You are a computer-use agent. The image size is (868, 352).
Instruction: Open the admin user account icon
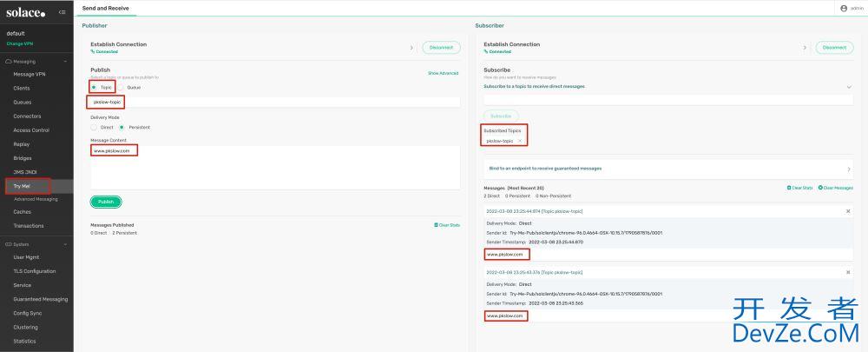843,9
